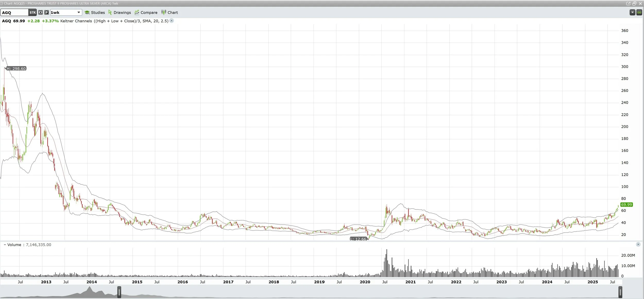This screenshot has width=644, height=299.
Task: Click the window icon left of the chart title
Action: click(x=2, y=4)
